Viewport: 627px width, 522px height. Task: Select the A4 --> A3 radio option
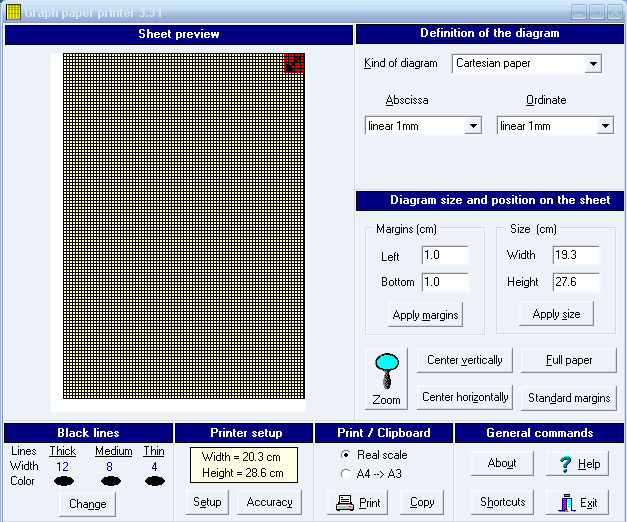(x=346, y=474)
